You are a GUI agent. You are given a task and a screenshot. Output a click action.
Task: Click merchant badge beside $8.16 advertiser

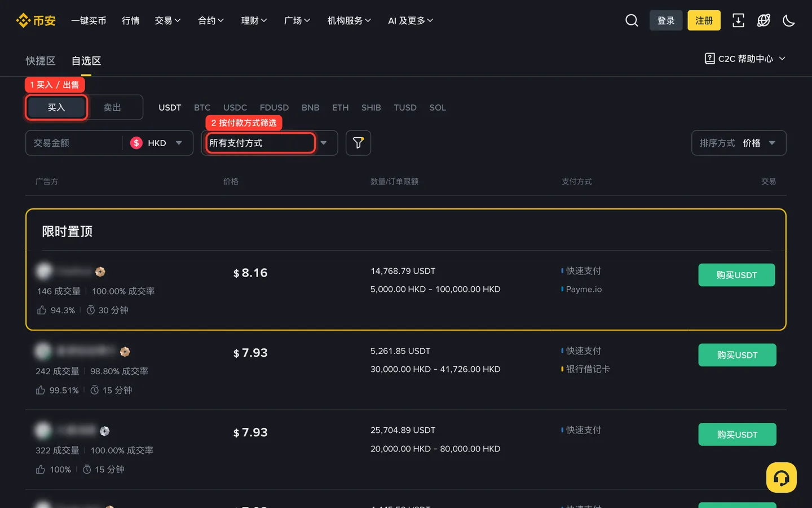coord(100,271)
